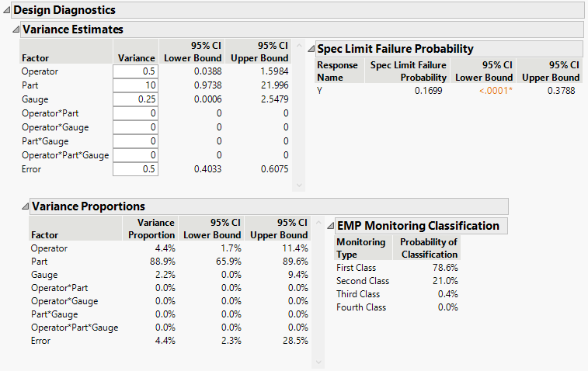Select the Operator*Gauge variance field
The image size is (588, 371).
click(x=136, y=127)
